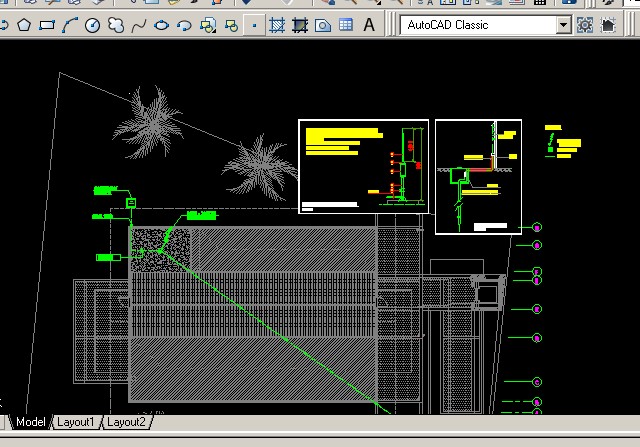
Task: Click the narrow section detail frame
Action: (478, 177)
